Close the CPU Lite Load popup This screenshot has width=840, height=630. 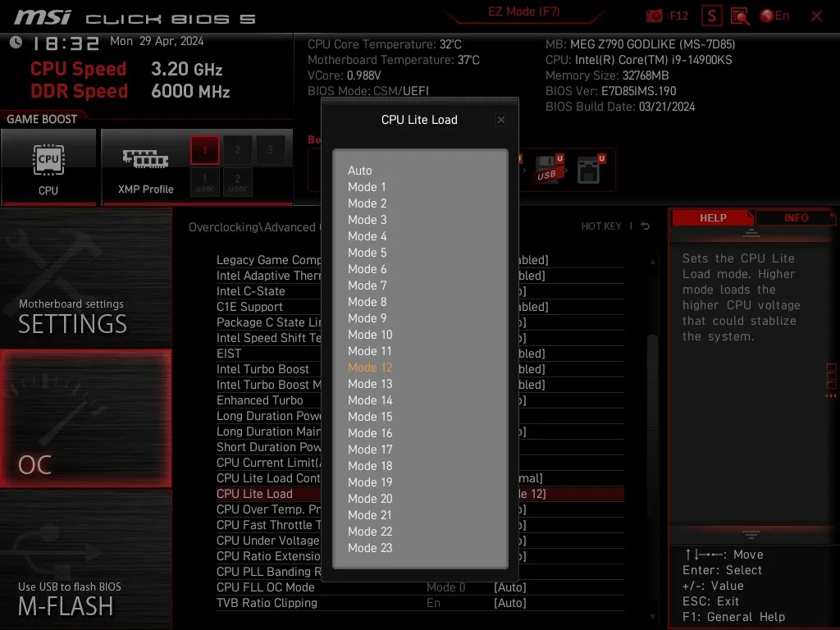(x=501, y=120)
